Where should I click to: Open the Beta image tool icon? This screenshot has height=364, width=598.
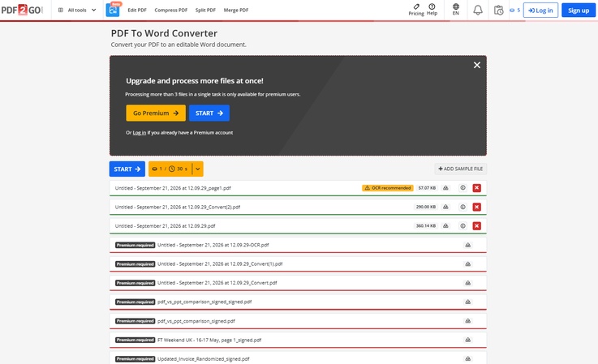coord(113,11)
